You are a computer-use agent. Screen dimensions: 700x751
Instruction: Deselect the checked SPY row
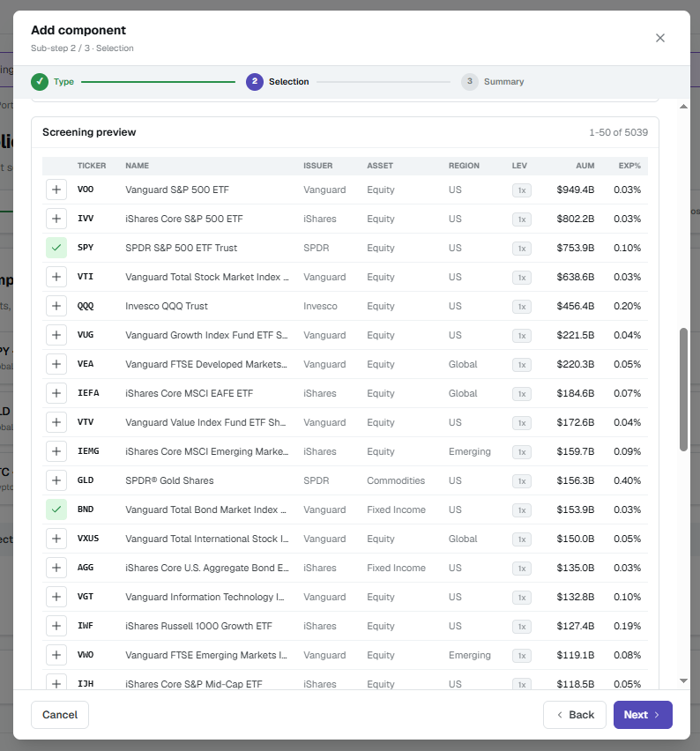(x=56, y=248)
